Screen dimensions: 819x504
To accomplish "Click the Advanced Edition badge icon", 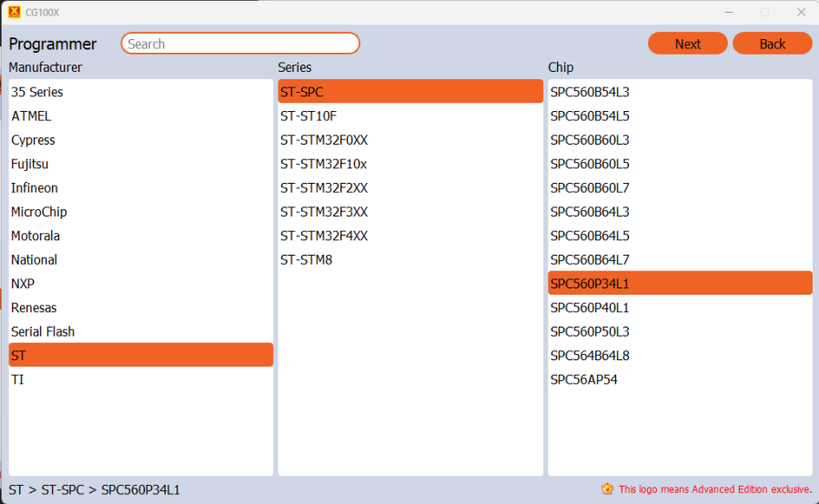I will 607,489.
